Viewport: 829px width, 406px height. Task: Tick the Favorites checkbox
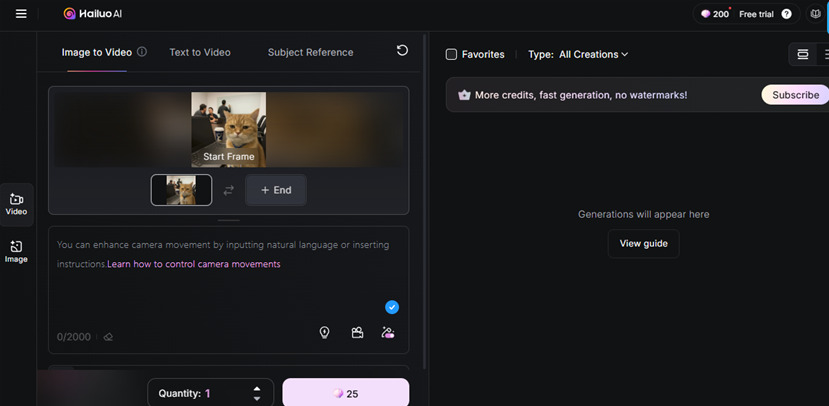[451, 54]
